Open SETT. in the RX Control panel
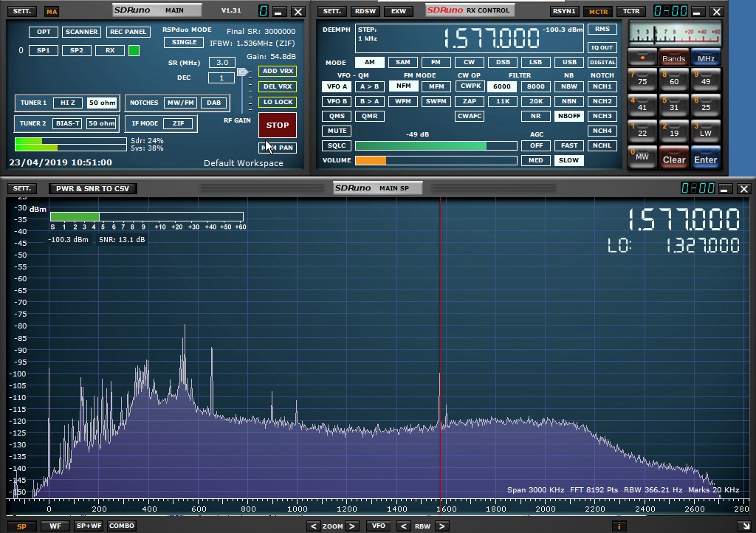 (331, 10)
